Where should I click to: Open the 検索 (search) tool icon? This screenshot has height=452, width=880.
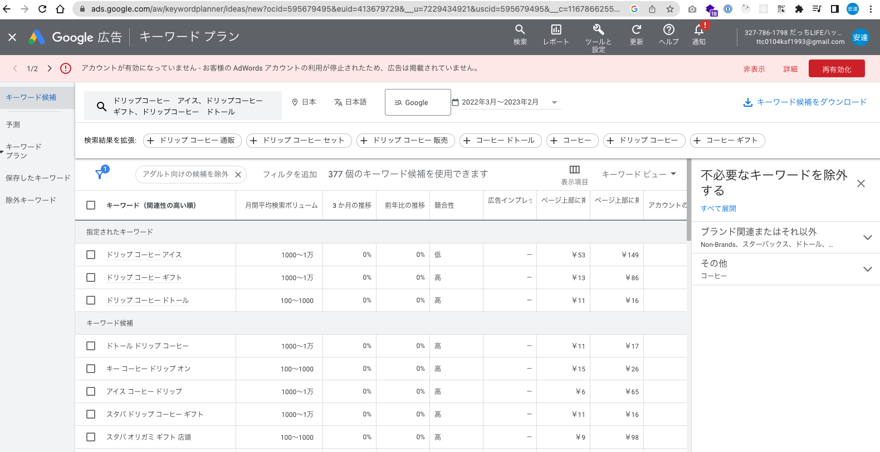[x=519, y=35]
